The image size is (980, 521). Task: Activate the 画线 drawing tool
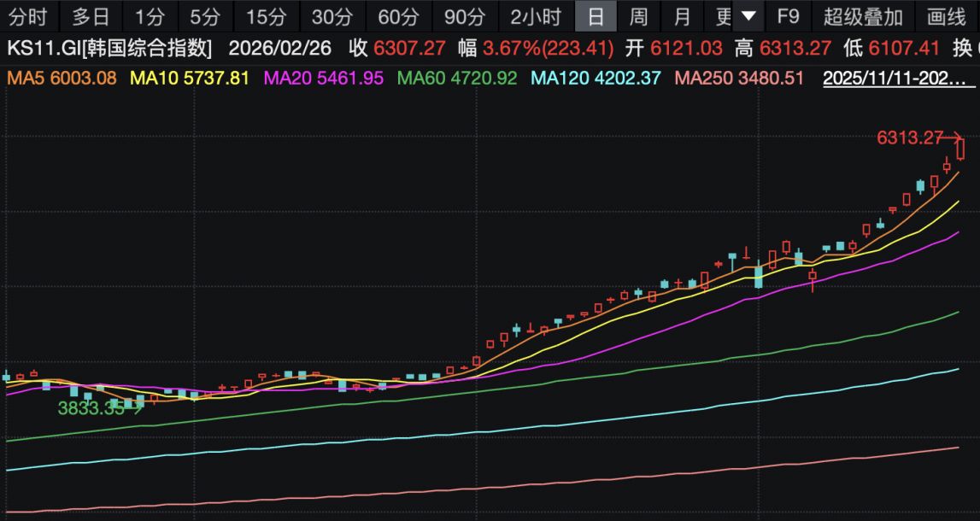(946, 16)
